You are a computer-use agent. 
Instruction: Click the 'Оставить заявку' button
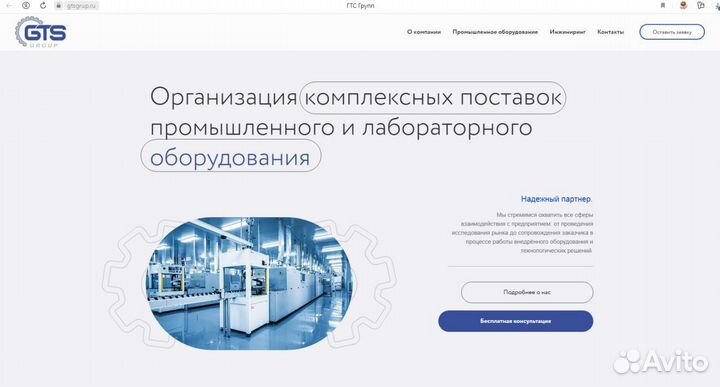672,32
